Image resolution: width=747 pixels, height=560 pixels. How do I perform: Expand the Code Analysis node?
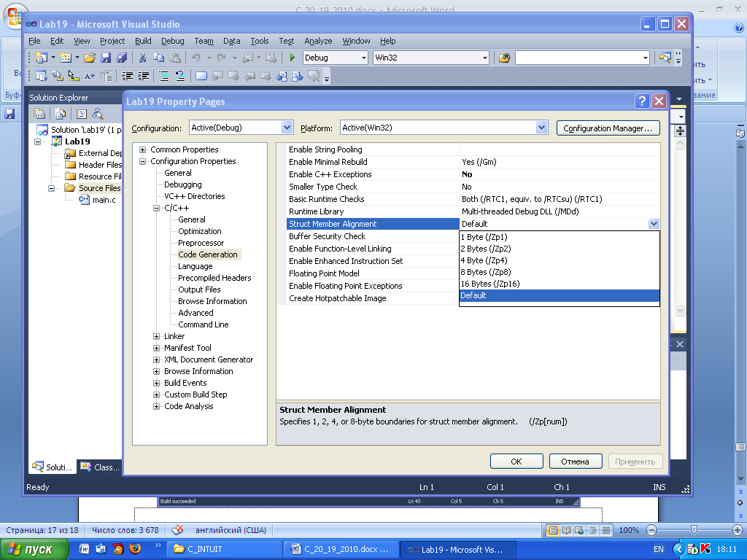pos(156,406)
